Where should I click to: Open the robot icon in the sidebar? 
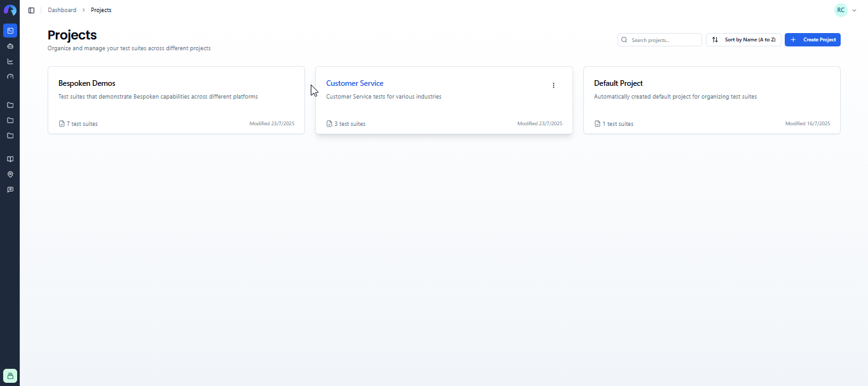(10, 46)
